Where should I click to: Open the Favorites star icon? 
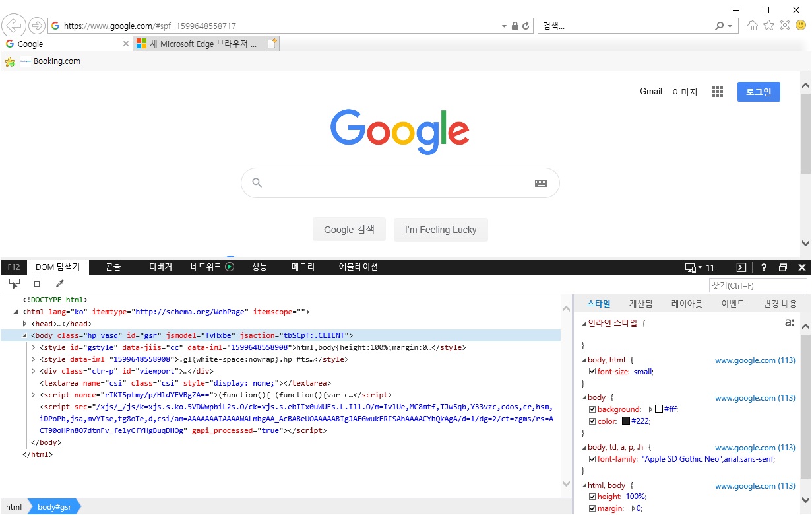coord(768,26)
